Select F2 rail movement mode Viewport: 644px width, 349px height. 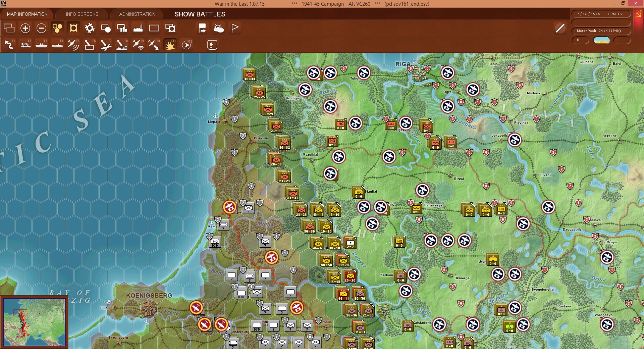pyautogui.click(x=25, y=45)
